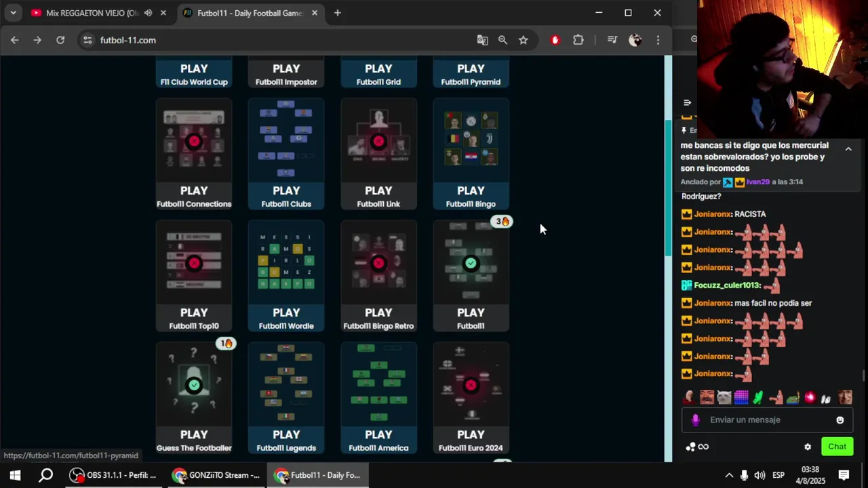Reload the futbol-11.com page
This screenshot has width=868, height=488.
point(60,40)
